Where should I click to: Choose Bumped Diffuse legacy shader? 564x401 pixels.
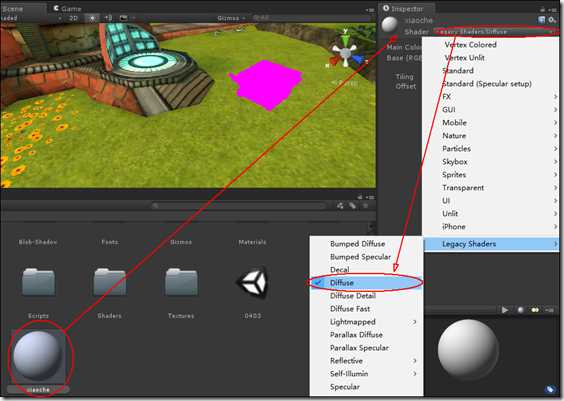click(366, 243)
